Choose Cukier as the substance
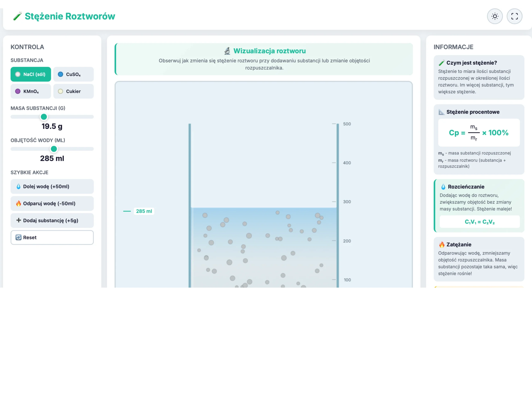The image size is (532, 396). 73,91
